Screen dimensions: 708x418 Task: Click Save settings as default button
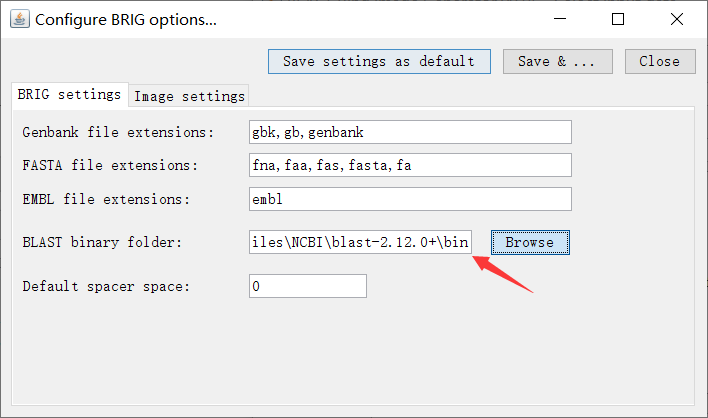[x=379, y=61]
